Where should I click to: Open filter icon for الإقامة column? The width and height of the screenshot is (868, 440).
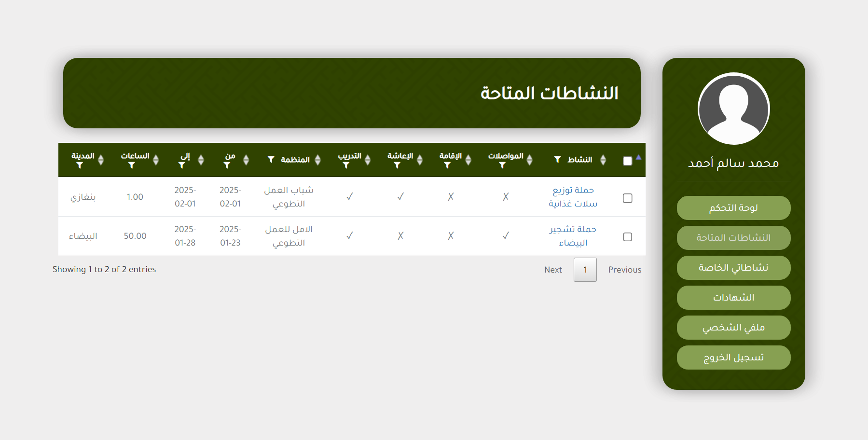click(x=447, y=165)
